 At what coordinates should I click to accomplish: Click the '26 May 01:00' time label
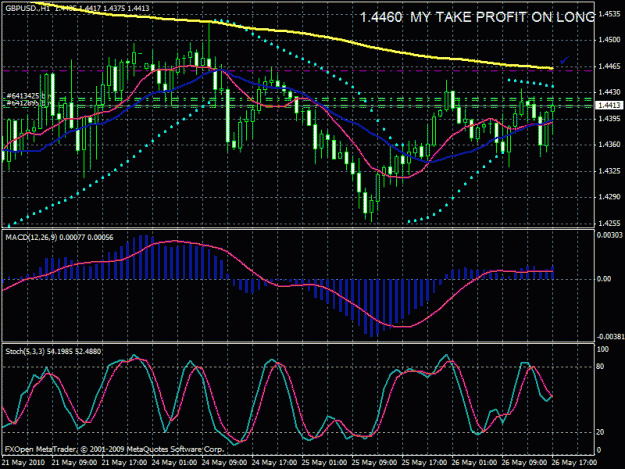click(x=474, y=463)
